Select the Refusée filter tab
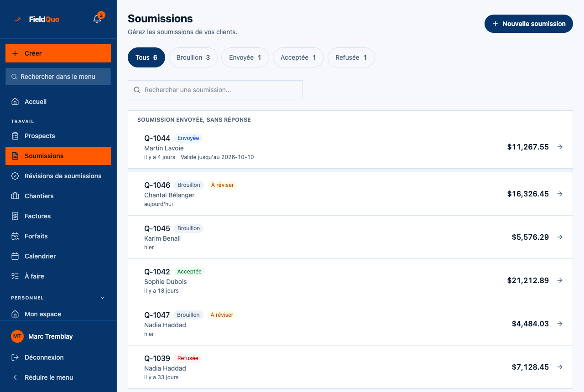Screen dimensions: 584x392 click(x=351, y=57)
